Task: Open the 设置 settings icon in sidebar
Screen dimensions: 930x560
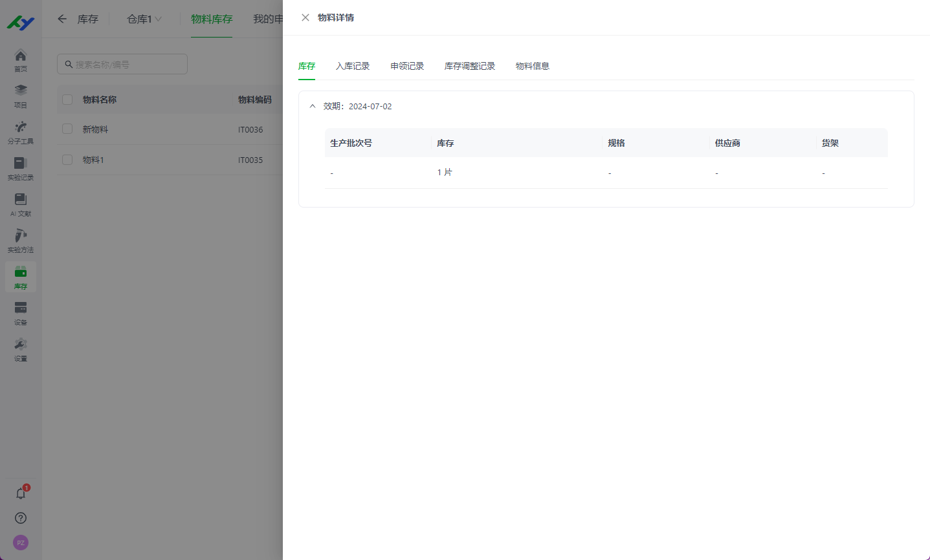Action: point(20,351)
